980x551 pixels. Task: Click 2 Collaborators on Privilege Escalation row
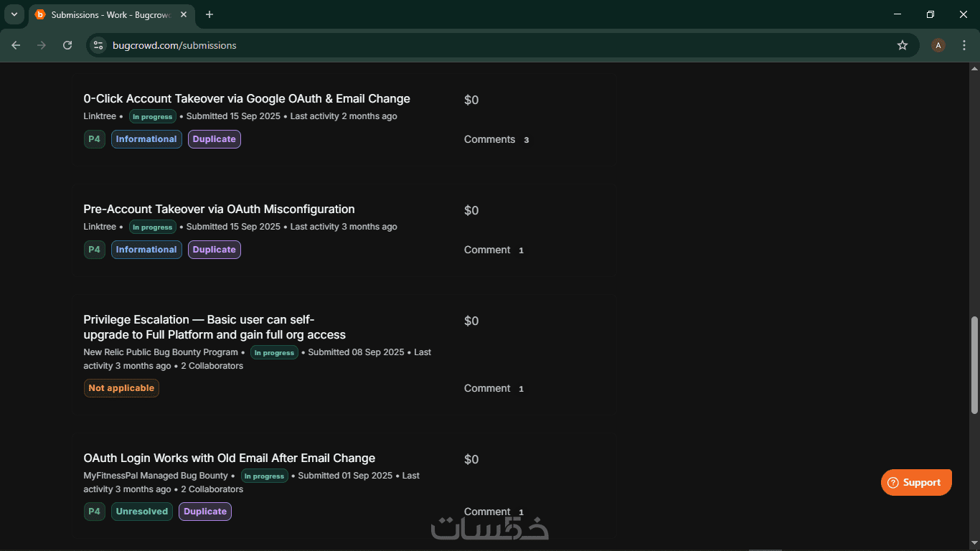pyautogui.click(x=212, y=366)
